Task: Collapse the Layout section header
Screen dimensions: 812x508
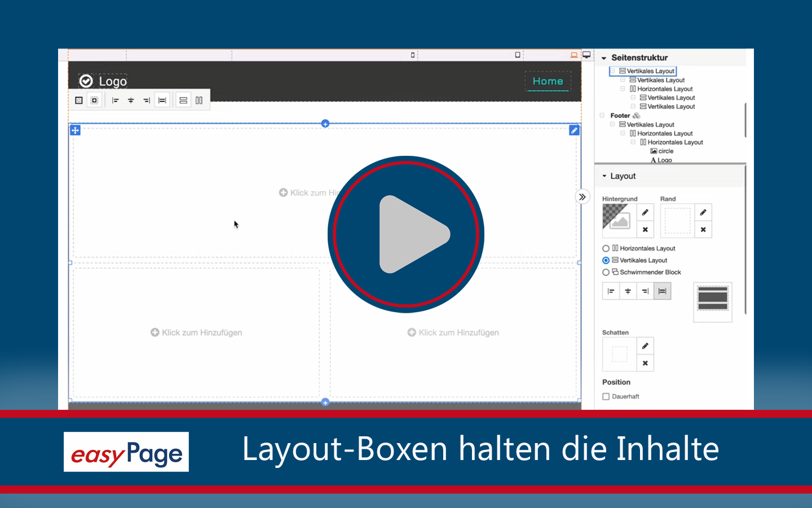Action: coord(603,176)
